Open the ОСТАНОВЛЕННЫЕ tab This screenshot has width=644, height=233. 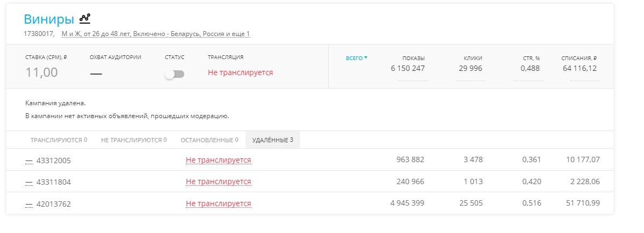point(209,140)
